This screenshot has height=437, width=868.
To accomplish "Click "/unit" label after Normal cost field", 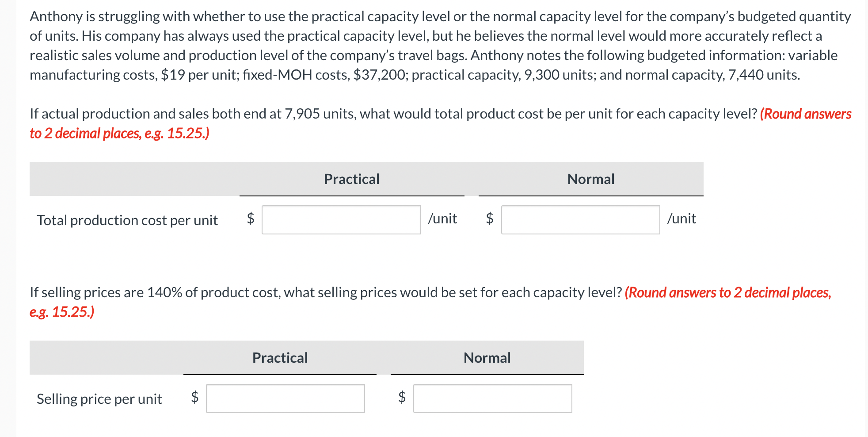I will [x=681, y=218].
